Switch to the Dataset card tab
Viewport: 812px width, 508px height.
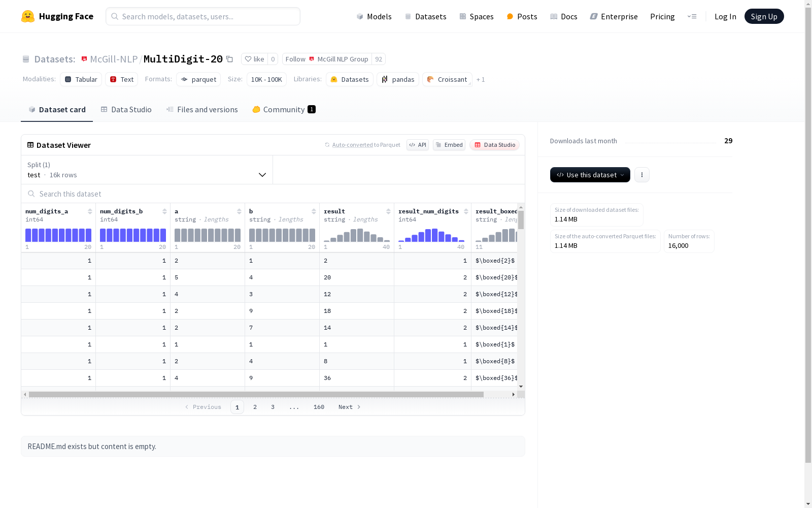pos(57,109)
